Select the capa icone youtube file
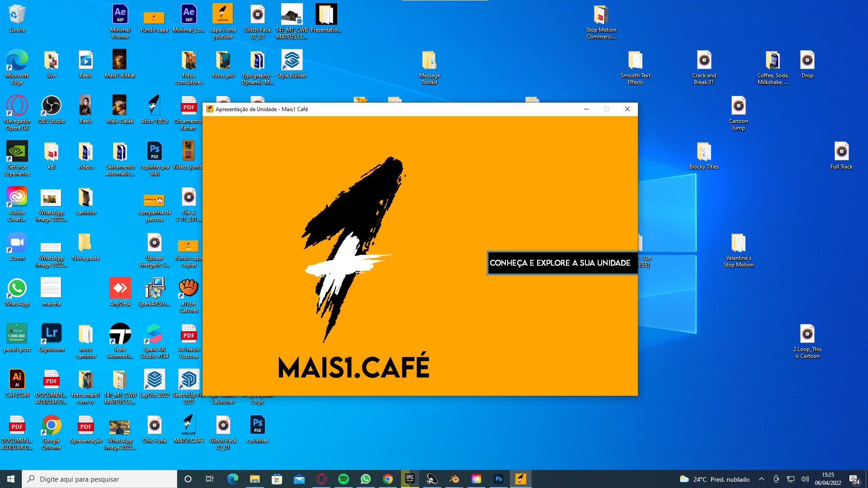 [x=223, y=22]
